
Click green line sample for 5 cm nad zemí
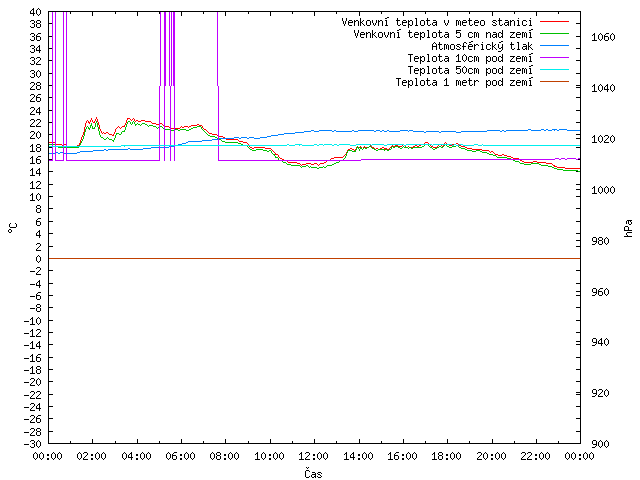554,33
